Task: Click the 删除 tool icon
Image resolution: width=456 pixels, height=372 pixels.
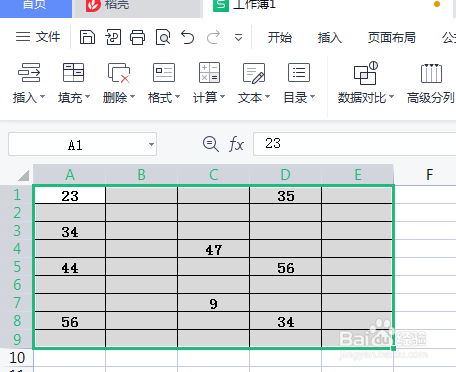Action: [119, 73]
